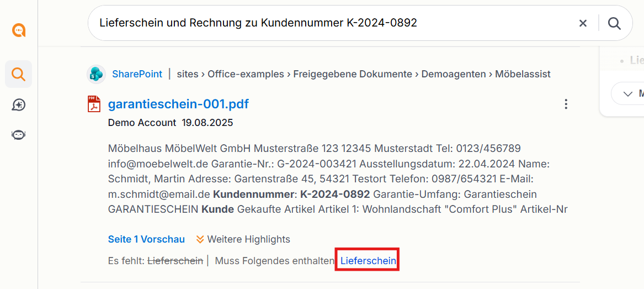The image size is (644, 289).
Task: Click the SharePoint source logo icon
Action: (x=97, y=75)
